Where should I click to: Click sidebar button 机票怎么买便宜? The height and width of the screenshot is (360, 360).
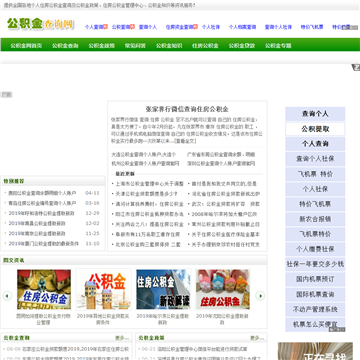[315, 324]
